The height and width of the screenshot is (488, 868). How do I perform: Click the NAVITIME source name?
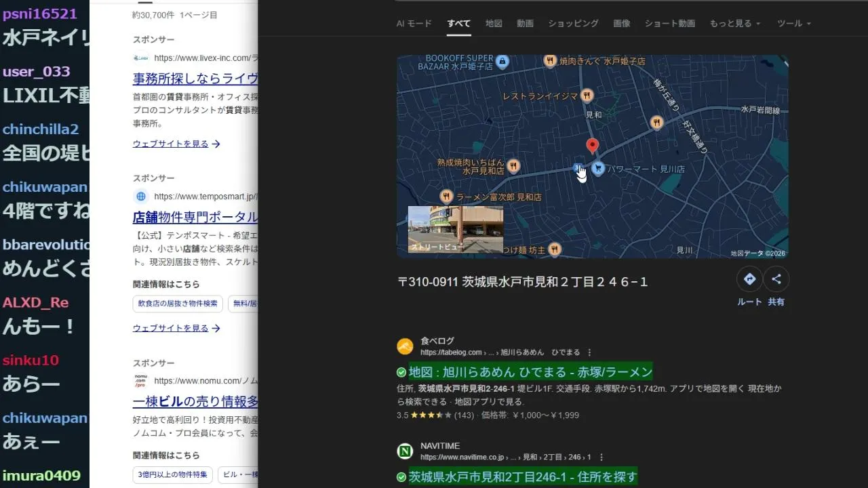tap(440, 446)
